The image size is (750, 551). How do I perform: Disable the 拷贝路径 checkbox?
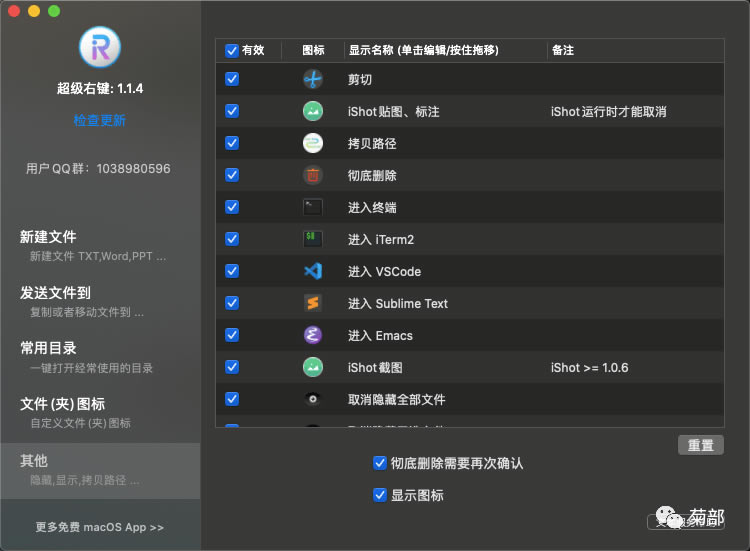tap(232, 143)
